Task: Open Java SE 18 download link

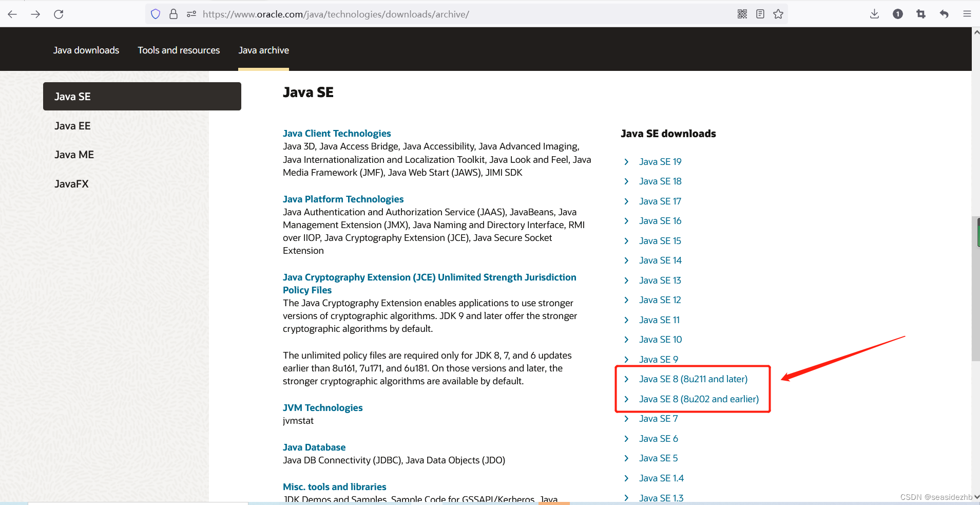Action: (660, 181)
